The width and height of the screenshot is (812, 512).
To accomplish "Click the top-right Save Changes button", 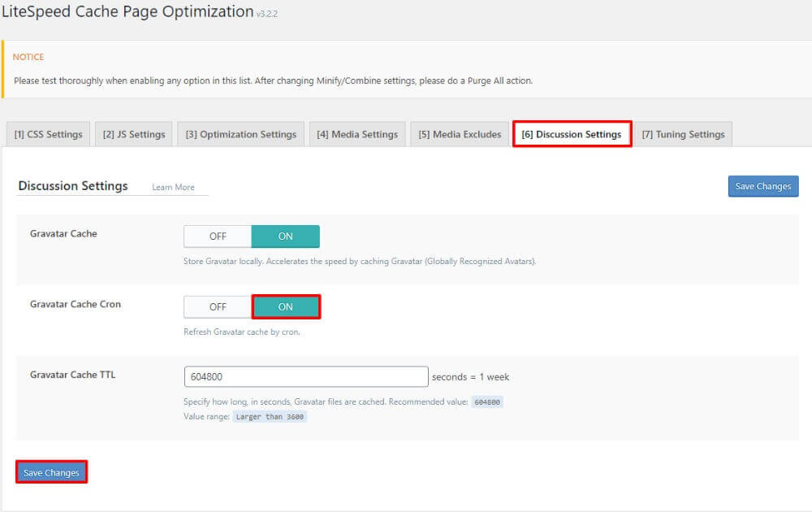I will tap(763, 186).
